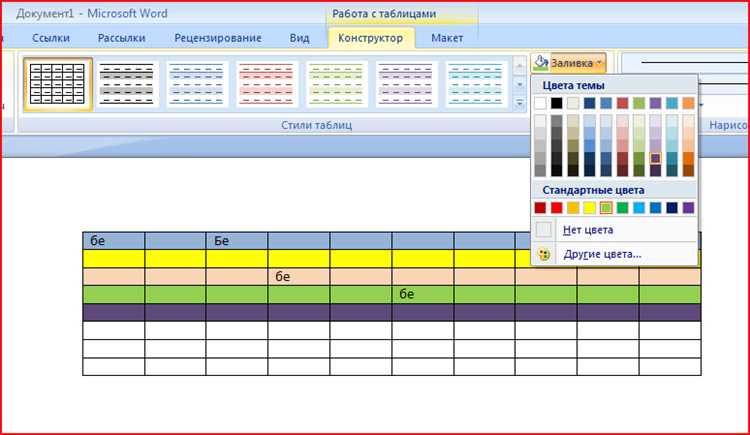Choose dark navy standard color
The height and width of the screenshot is (435, 750).
[672, 208]
